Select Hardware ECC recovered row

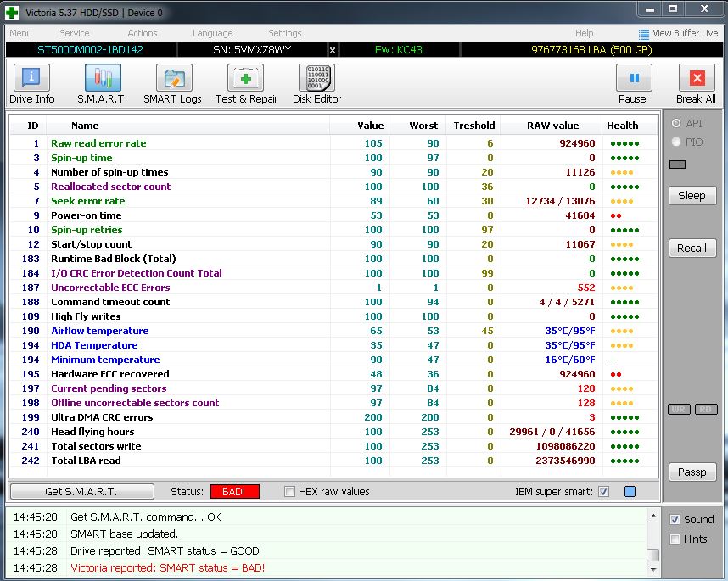333,374
